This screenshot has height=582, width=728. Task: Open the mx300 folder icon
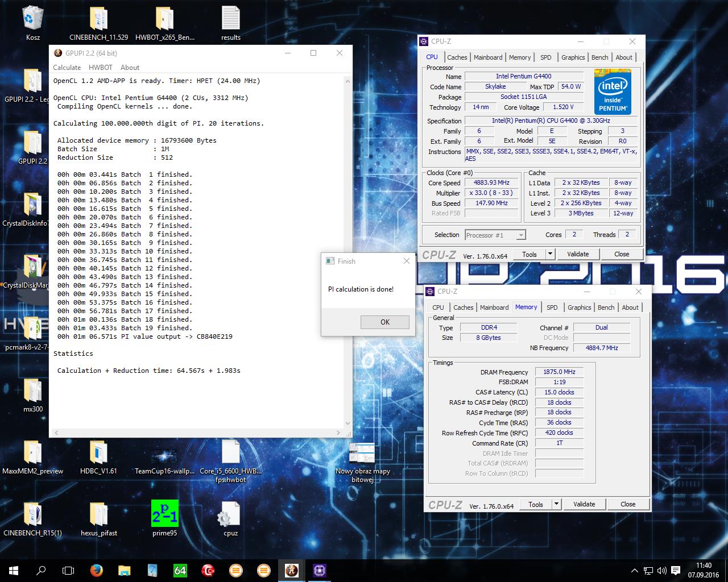[x=32, y=395]
